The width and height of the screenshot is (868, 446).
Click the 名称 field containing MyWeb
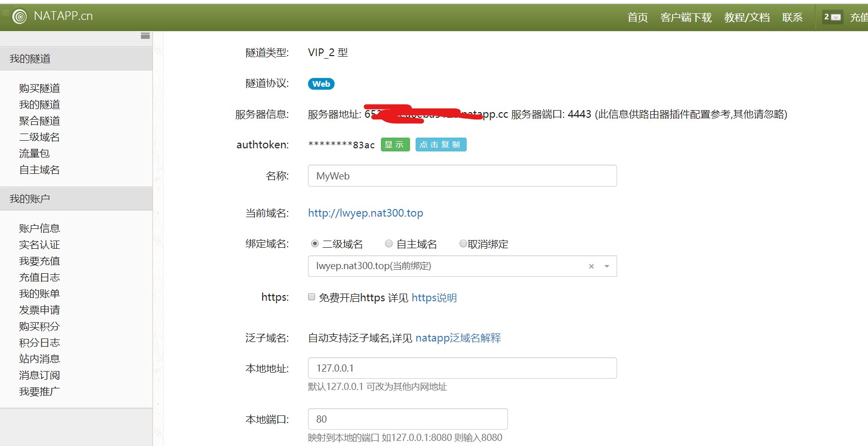pos(462,176)
